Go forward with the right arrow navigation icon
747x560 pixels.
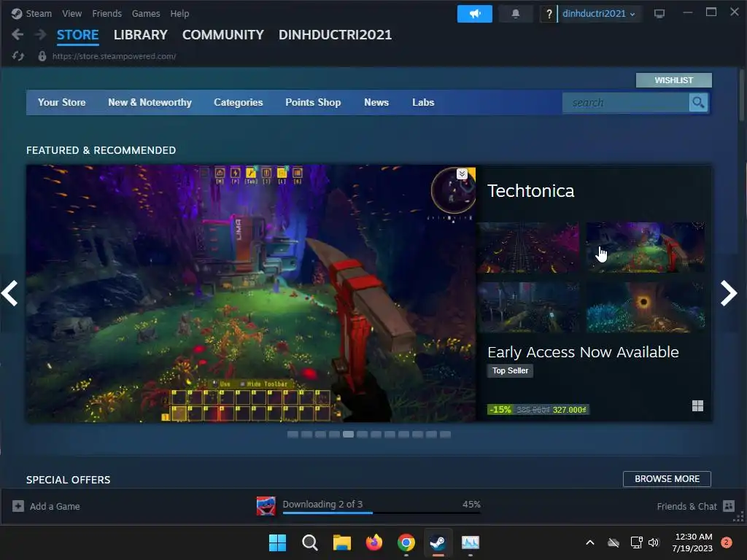pos(41,34)
